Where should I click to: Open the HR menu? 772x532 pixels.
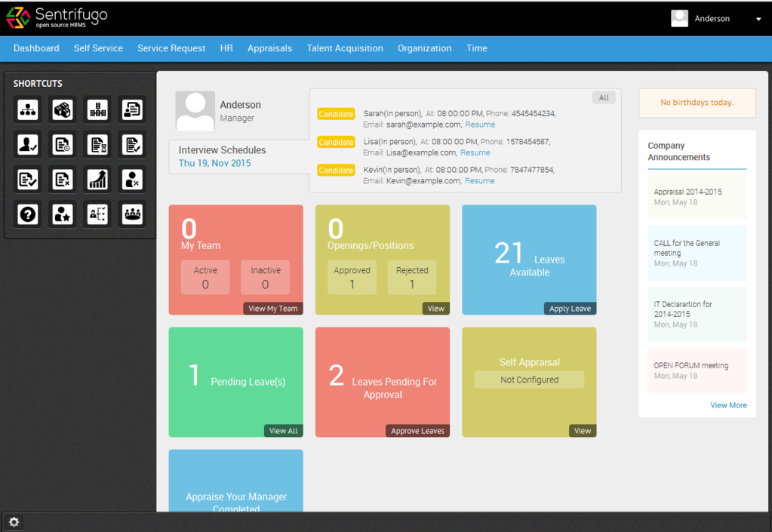coord(226,48)
